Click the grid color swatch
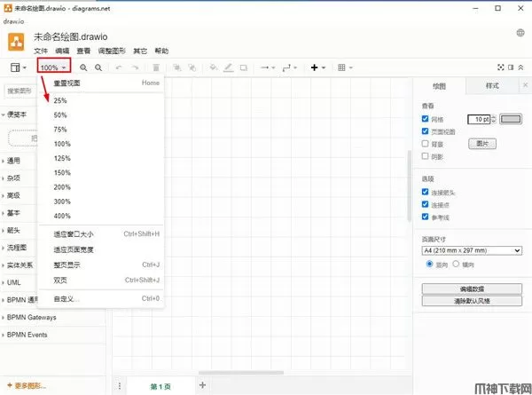 tap(511, 118)
